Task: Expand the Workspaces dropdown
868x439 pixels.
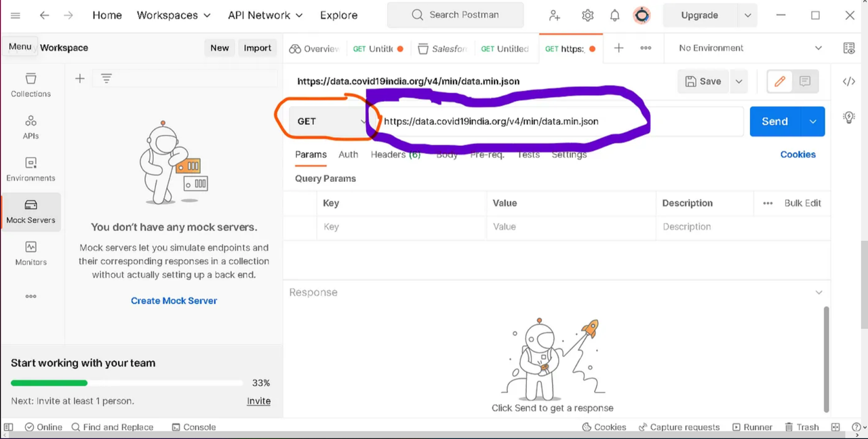Action: tap(174, 15)
